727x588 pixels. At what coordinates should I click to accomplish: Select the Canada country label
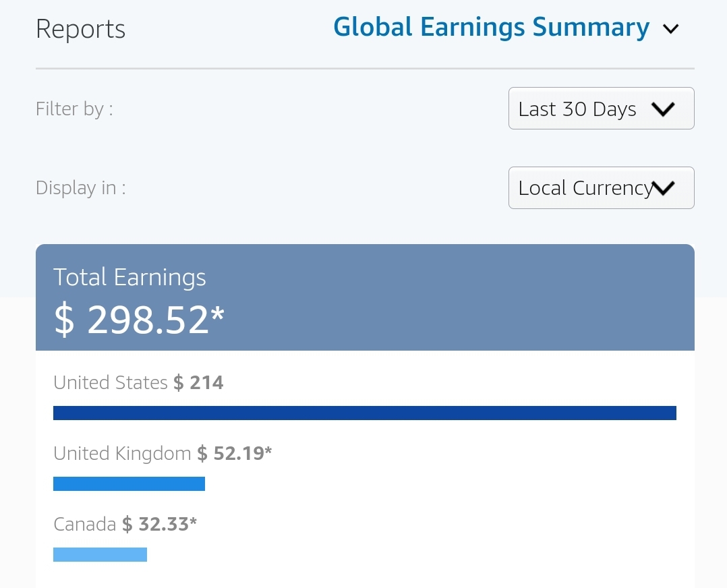point(84,524)
